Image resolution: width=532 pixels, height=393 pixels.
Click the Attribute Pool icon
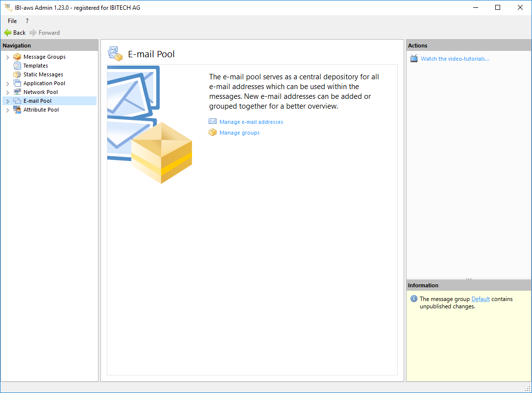pos(17,110)
